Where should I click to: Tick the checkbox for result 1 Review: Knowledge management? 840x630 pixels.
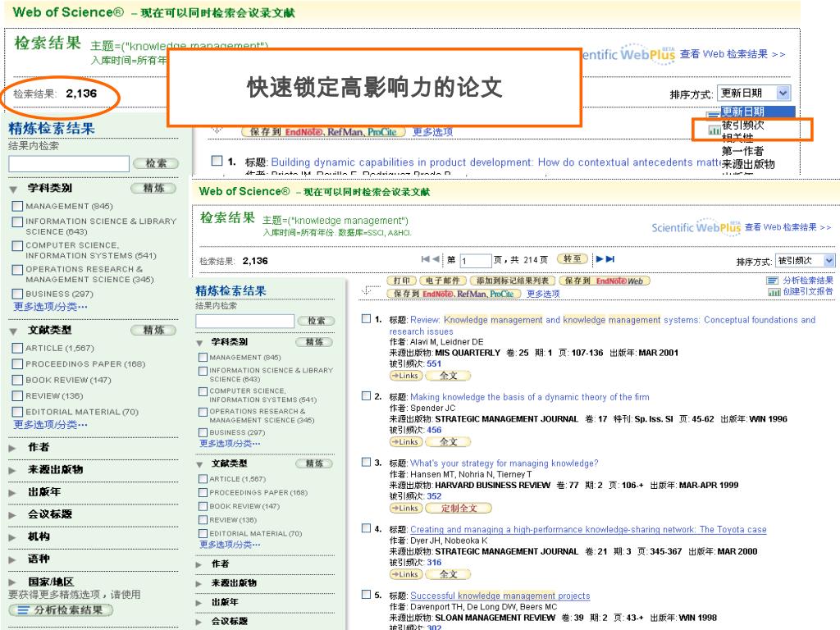(x=367, y=319)
